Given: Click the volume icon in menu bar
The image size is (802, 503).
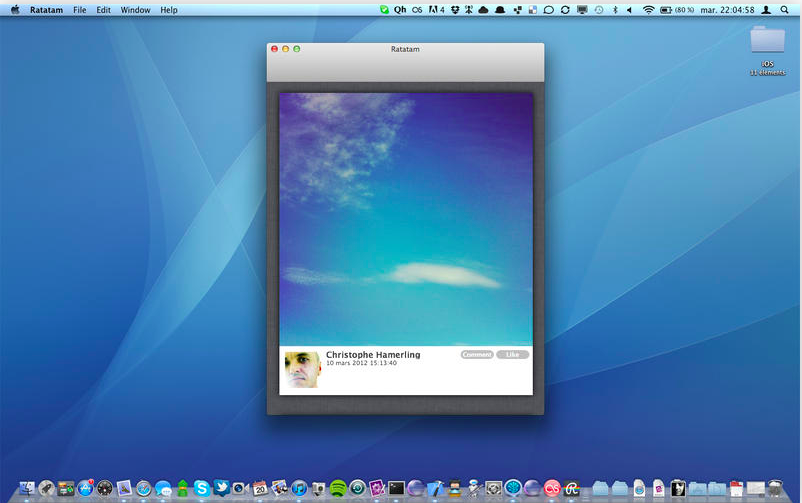Looking at the screenshot, I should coord(630,10).
